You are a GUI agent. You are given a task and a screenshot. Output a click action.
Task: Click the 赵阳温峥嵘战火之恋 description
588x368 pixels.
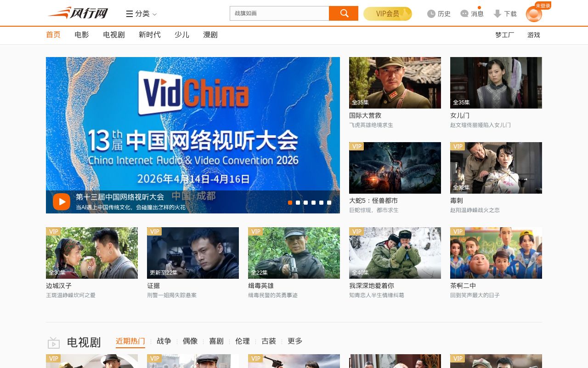click(x=475, y=210)
